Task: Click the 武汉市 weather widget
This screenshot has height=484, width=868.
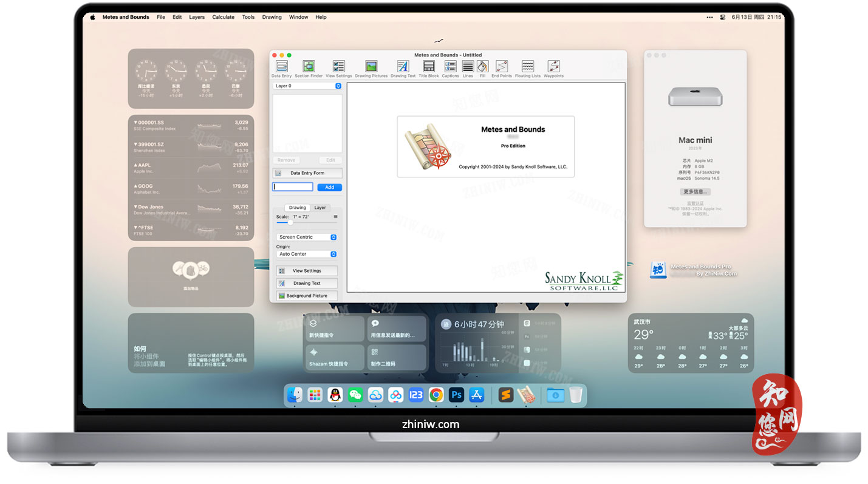Action: [691, 343]
